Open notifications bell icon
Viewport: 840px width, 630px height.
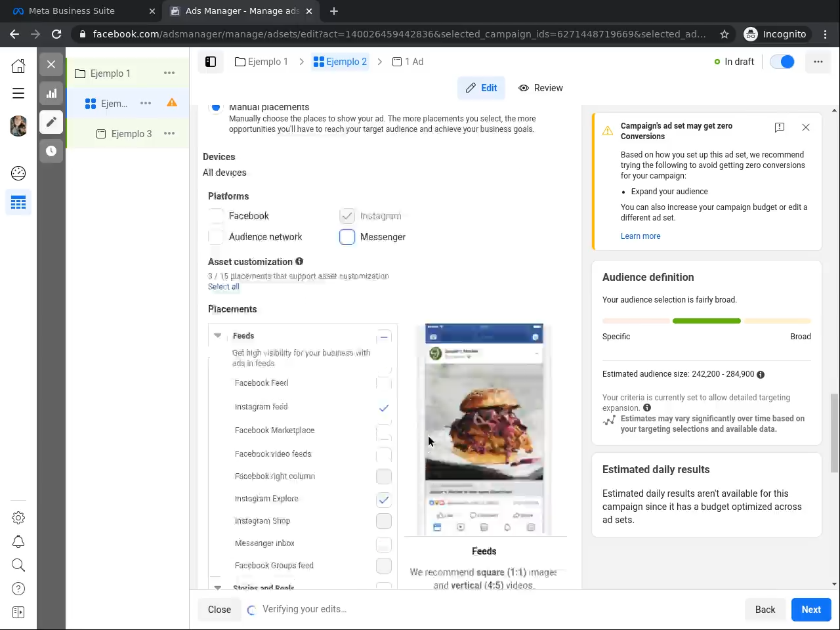[18, 541]
